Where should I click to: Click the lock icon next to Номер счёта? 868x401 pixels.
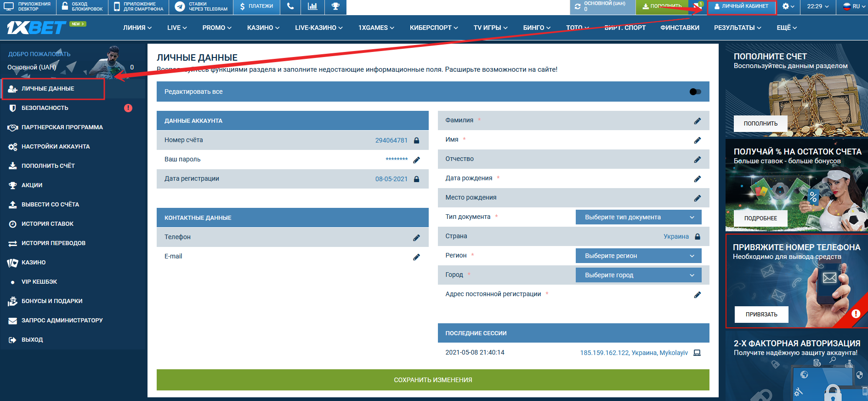pyautogui.click(x=416, y=140)
